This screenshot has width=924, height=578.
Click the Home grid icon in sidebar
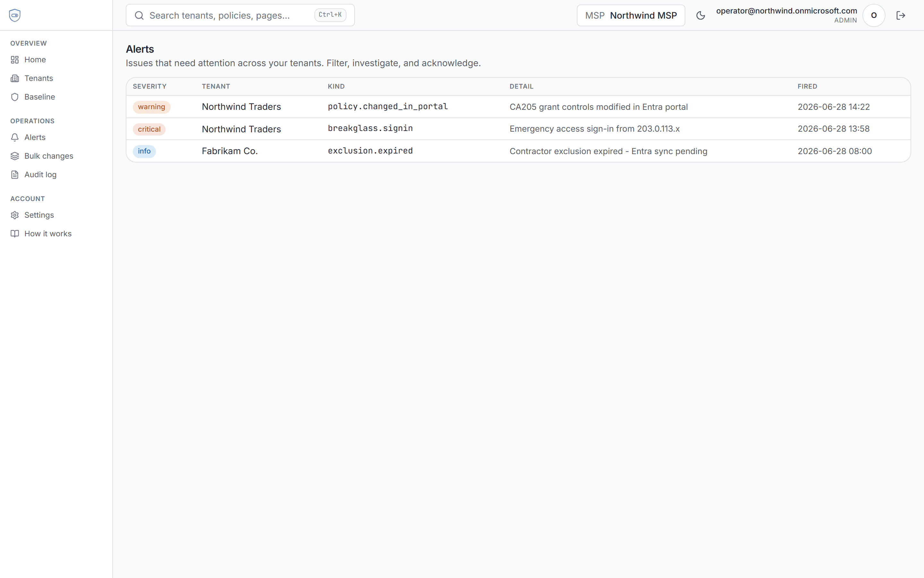coord(14,60)
